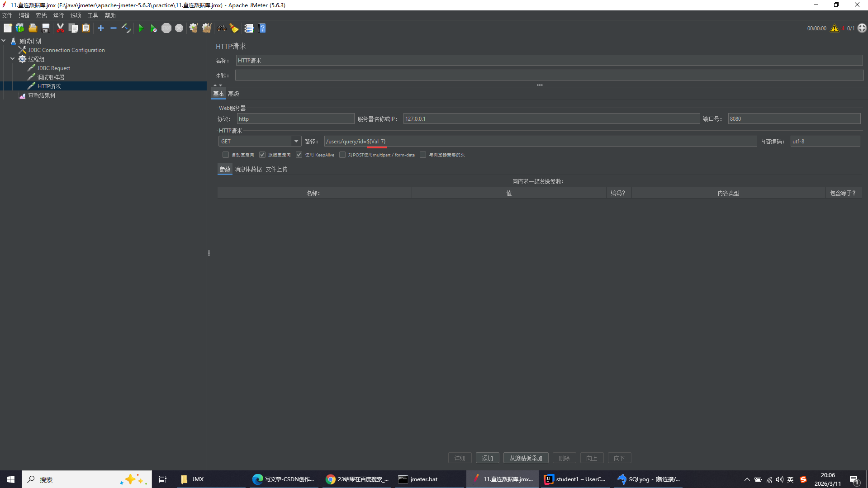This screenshot has height=488, width=868.
Task: Start test with no pauses icon
Action: [x=154, y=28]
